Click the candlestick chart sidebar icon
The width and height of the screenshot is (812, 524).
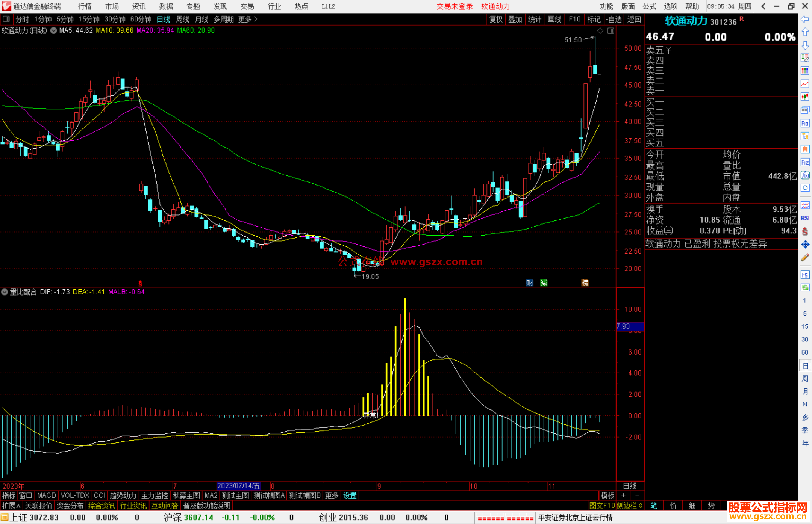(x=805, y=97)
